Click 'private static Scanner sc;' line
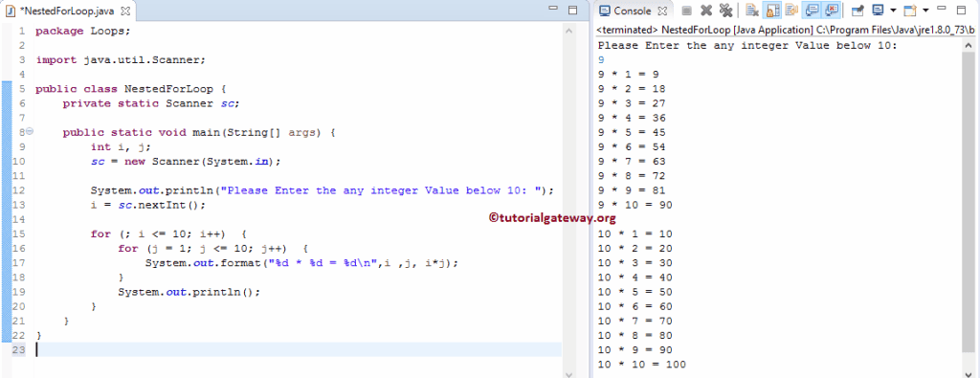The width and height of the screenshot is (980, 378). coord(150,103)
